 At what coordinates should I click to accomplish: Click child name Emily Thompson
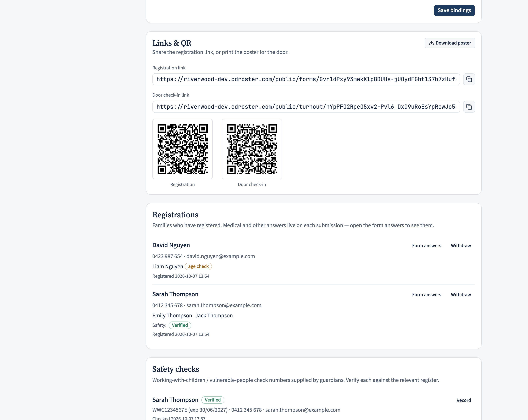[x=172, y=315]
